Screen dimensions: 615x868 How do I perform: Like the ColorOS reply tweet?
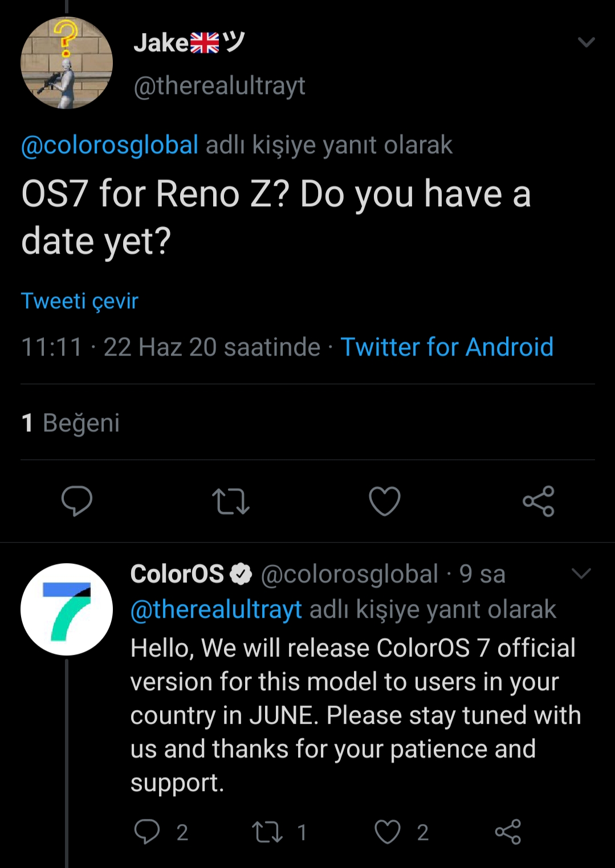click(x=388, y=832)
